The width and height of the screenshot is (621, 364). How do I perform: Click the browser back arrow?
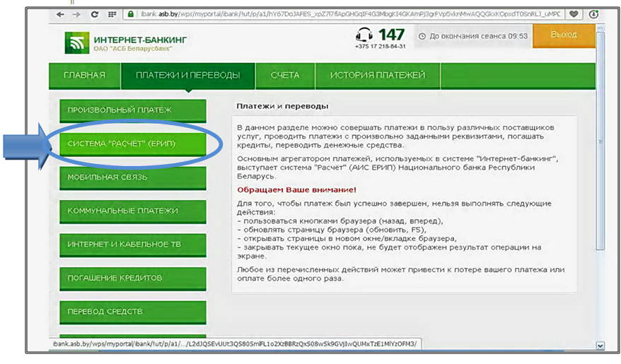click(60, 14)
